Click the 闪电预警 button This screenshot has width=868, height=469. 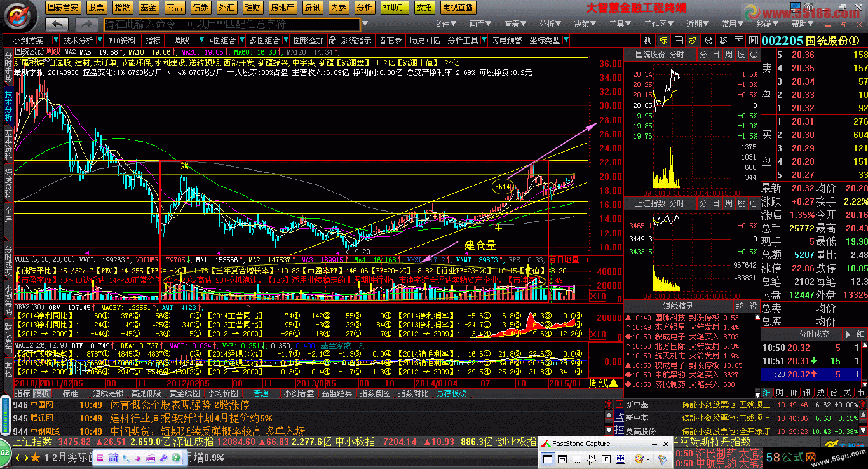(x=506, y=41)
